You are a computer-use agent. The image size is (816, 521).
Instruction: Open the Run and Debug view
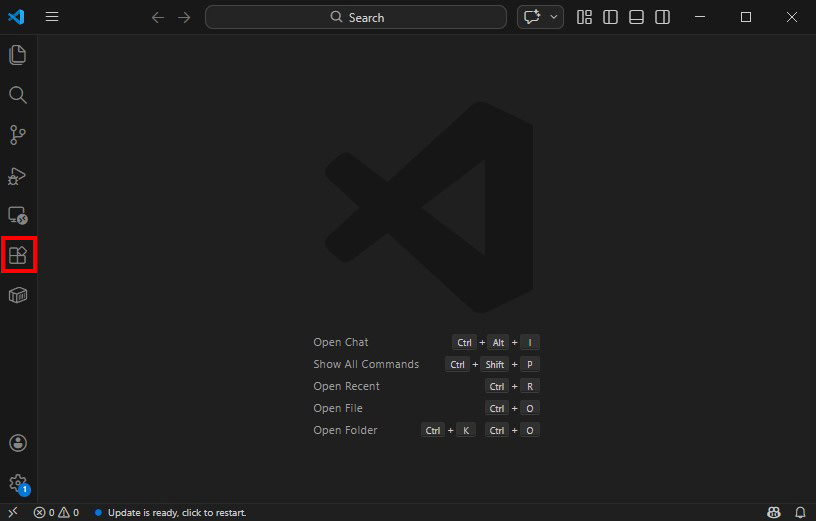pyautogui.click(x=17, y=176)
